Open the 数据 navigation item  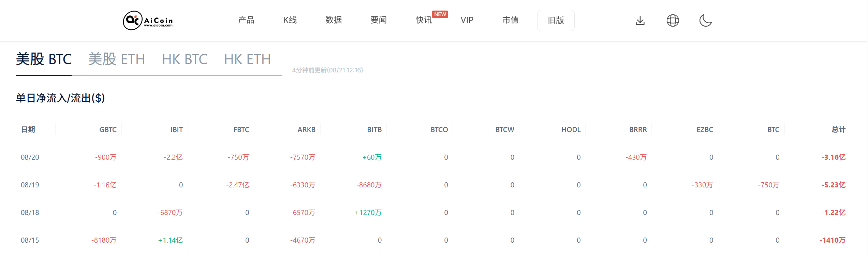point(334,20)
